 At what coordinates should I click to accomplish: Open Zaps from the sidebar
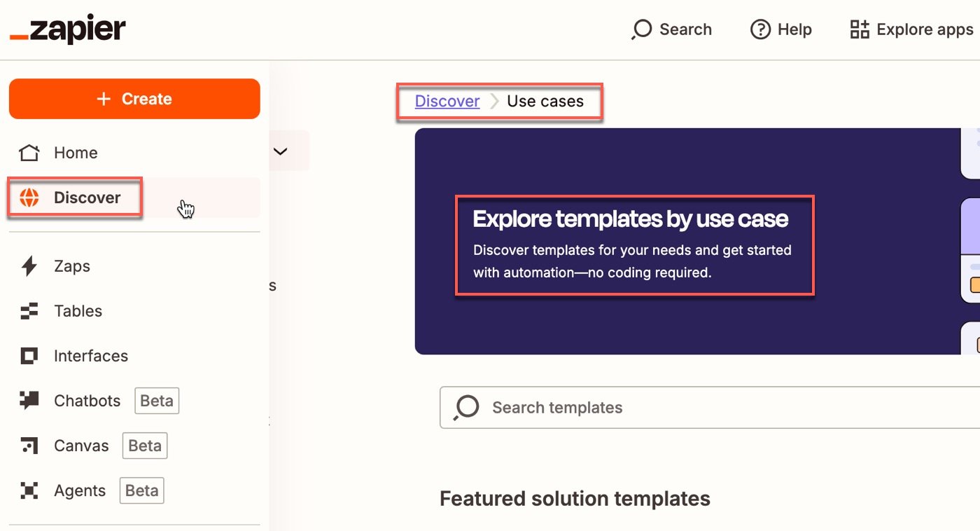(134, 266)
